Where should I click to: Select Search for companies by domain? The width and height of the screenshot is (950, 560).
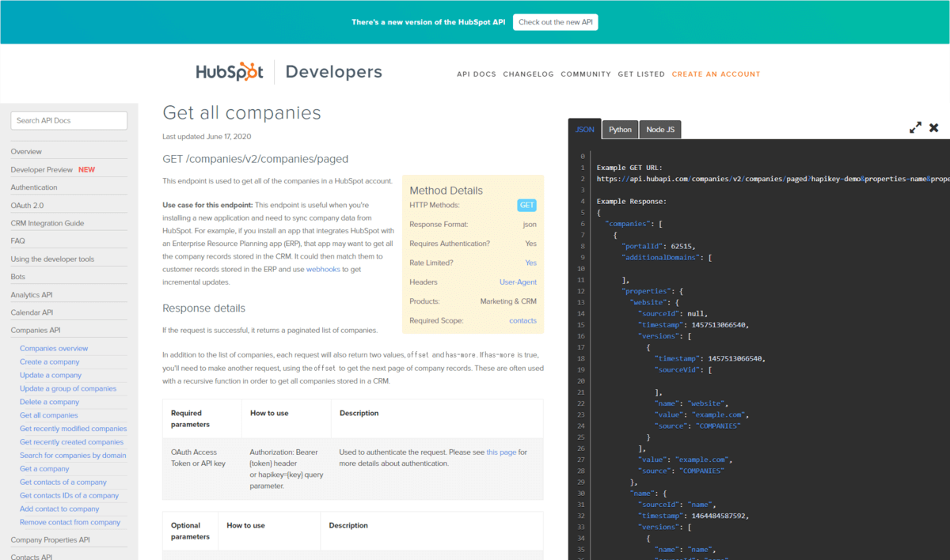click(x=73, y=456)
